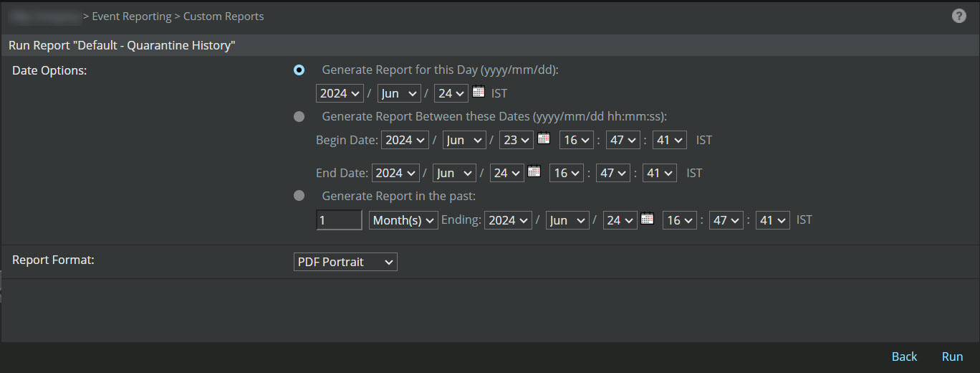Open the PDF Portrait report format dropdown
The image size is (980, 373).
click(345, 262)
